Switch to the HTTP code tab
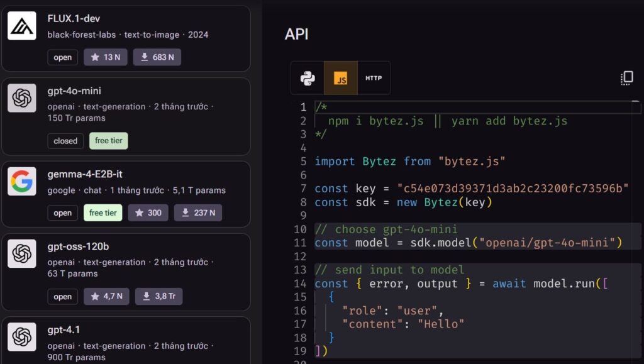 click(374, 78)
